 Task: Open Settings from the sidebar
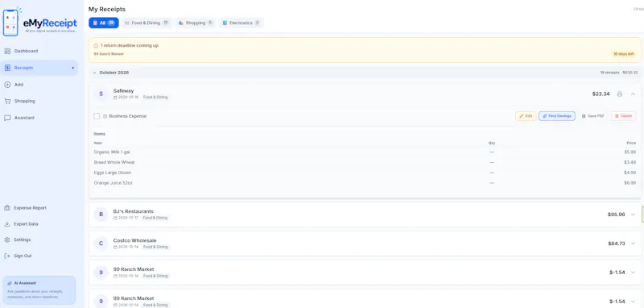39,239
